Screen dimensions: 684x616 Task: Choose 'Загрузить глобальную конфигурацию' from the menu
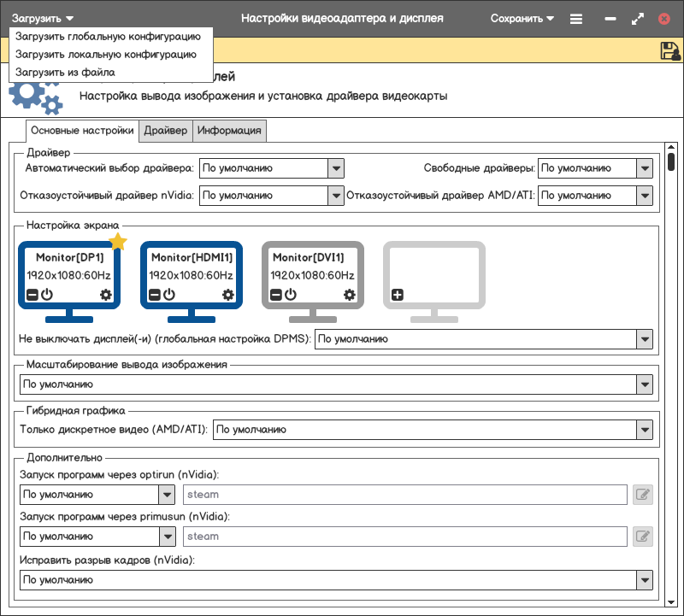click(108, 37)
